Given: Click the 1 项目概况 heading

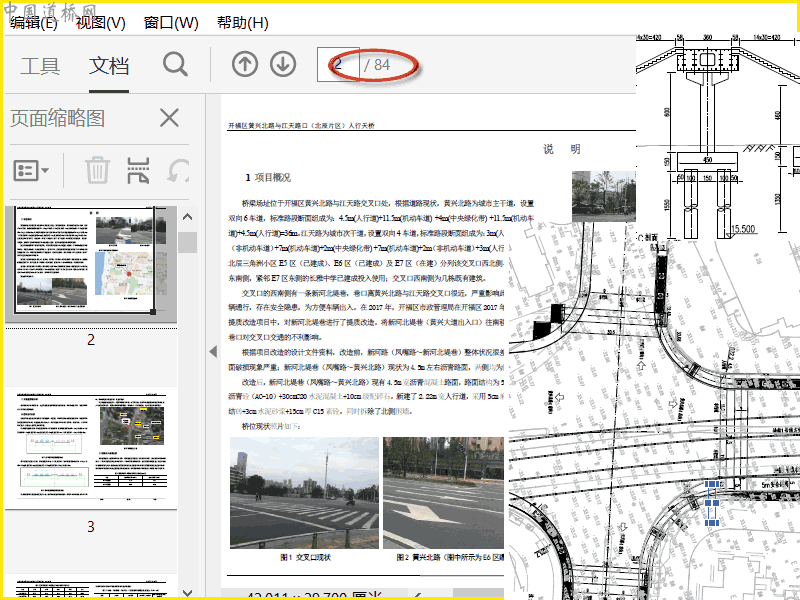Looking at the screenshot, I should point(268,178).
